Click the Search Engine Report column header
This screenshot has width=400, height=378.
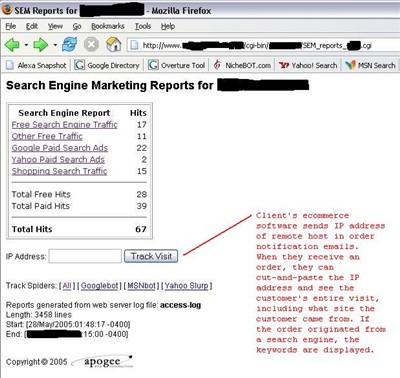pos(64,113)
